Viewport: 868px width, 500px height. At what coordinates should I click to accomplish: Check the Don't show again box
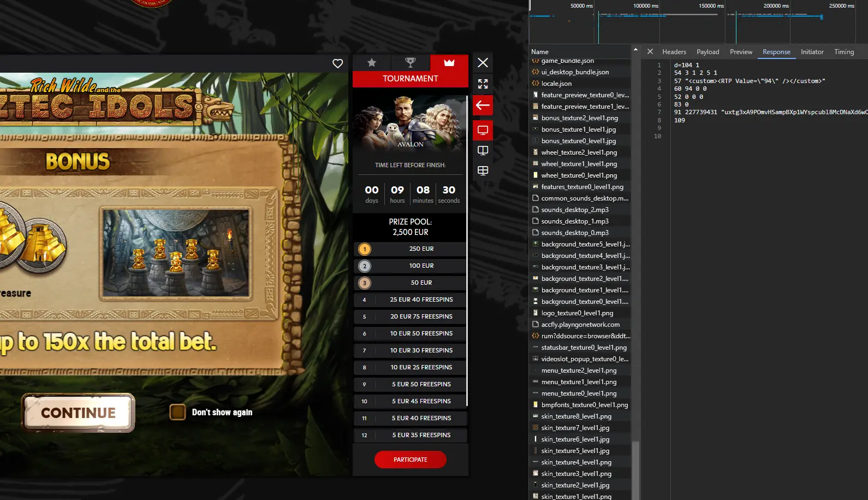point(177,412)
